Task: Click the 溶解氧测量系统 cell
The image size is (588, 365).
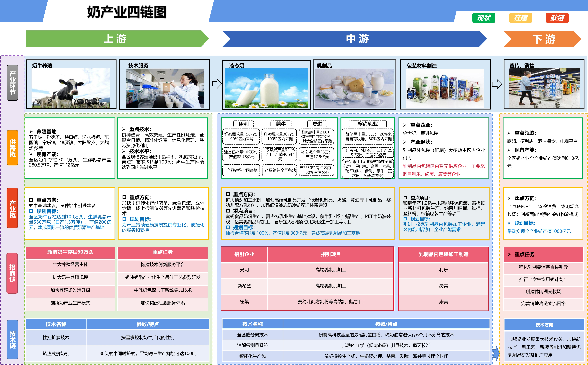Action: coord(252,346)
